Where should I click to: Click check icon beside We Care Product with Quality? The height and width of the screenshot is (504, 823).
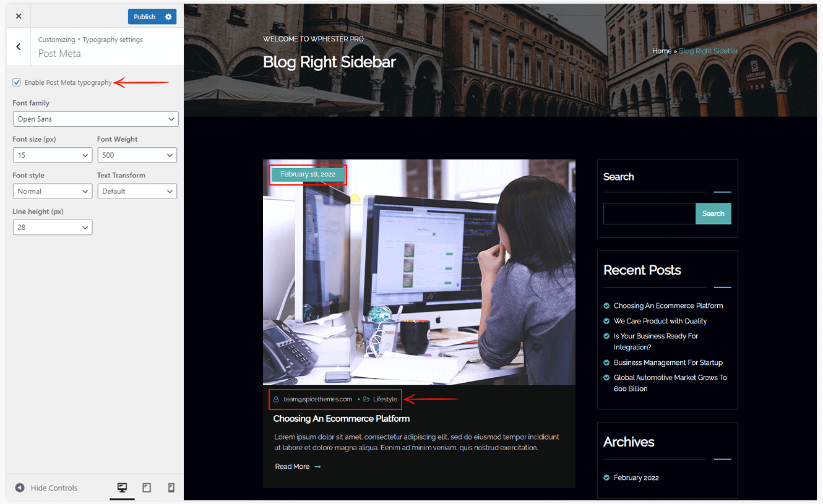tap(606, 321)
